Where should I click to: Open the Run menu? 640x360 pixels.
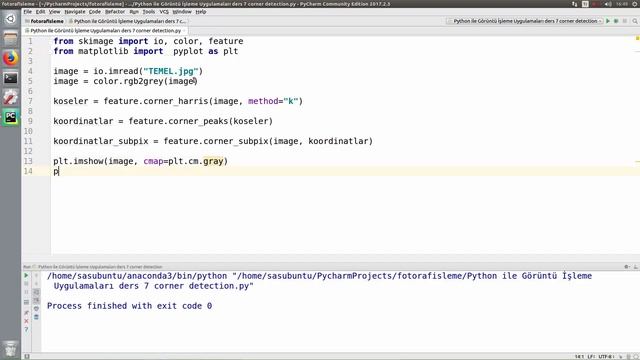click(134, 12)
